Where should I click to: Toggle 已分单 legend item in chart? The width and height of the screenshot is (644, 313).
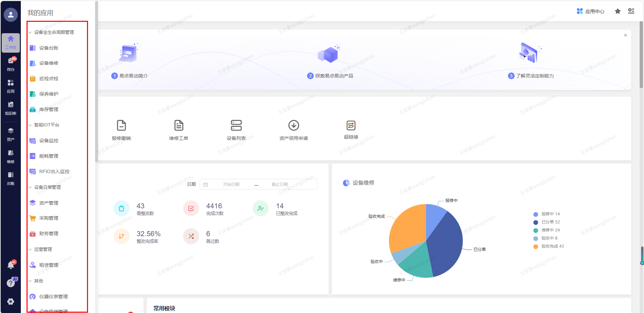pyautogui.click(x=550, y=222)
